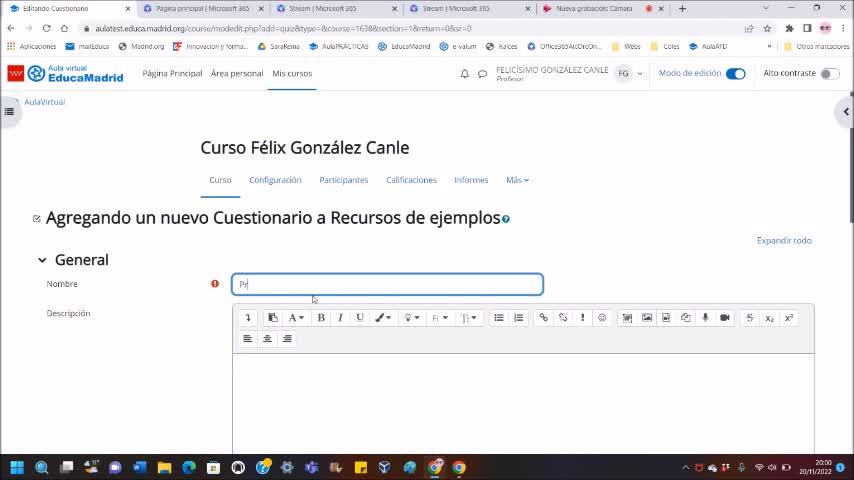Open the Informes tab

tap(471, 180)
